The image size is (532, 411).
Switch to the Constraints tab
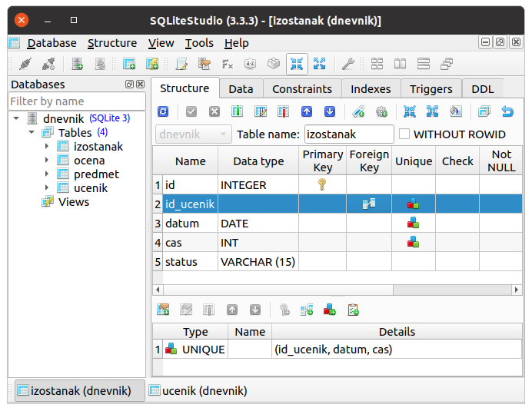pos(301,89)
